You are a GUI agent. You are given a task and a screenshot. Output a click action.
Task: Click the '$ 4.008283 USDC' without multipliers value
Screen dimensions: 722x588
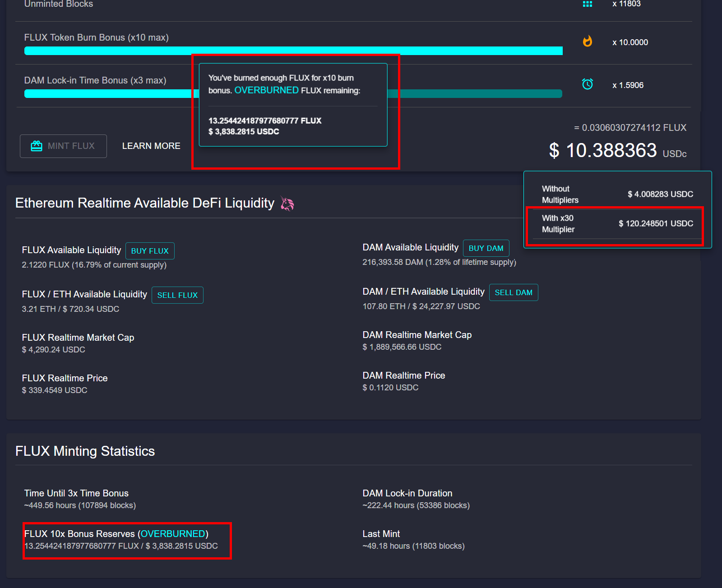coord(660,194)
